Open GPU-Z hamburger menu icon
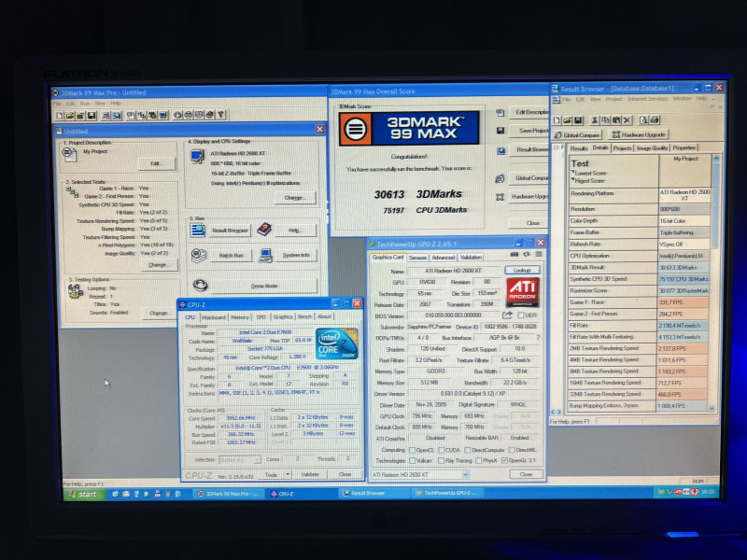 tap(539, 254)
